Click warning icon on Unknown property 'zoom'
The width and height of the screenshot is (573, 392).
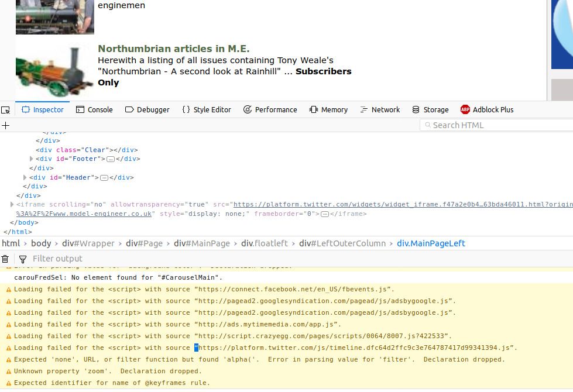tap(9, 372)
